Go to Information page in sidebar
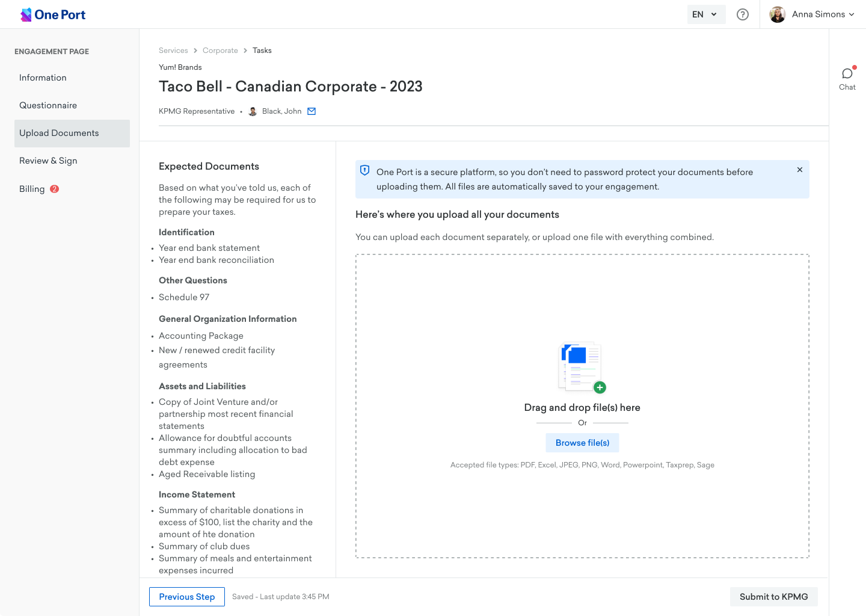This screenshot has height=616, width=866. coord(72,78)
